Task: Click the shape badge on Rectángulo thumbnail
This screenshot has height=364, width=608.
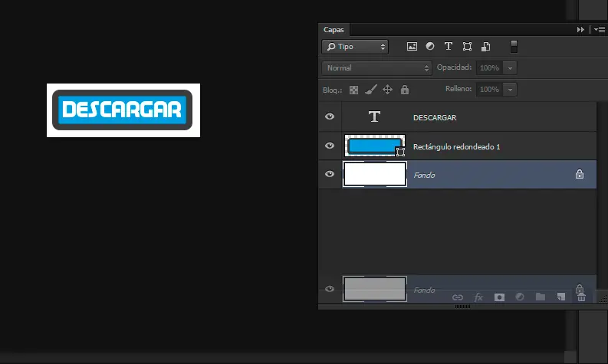Action: (x=400, y=152)
